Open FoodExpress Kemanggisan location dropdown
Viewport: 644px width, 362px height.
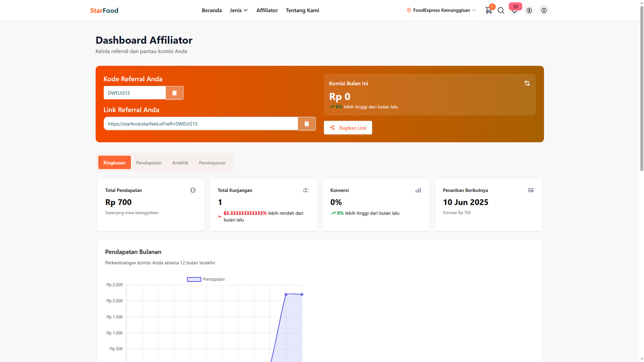pos(441,10)
